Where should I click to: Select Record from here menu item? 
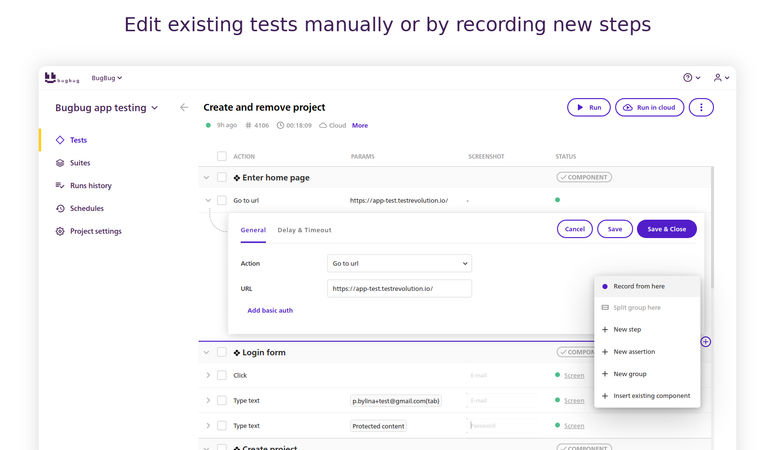[x=647, y=286]
